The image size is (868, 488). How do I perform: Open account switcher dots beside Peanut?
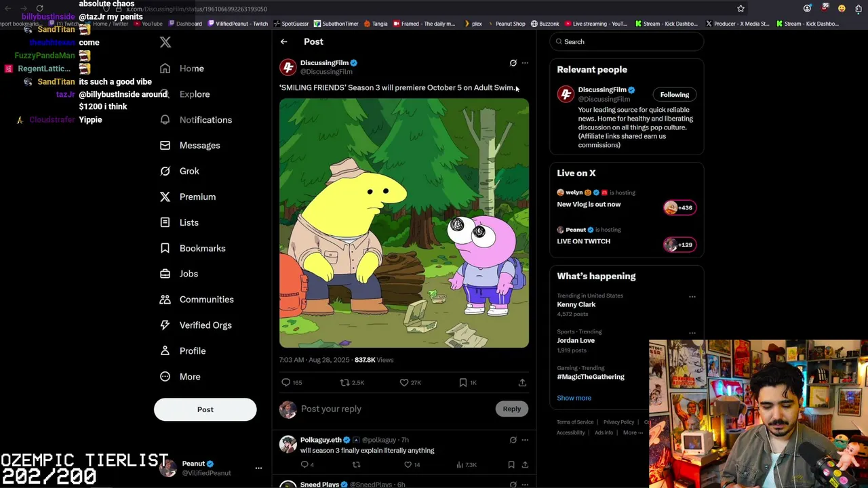(x=258, y=468)
